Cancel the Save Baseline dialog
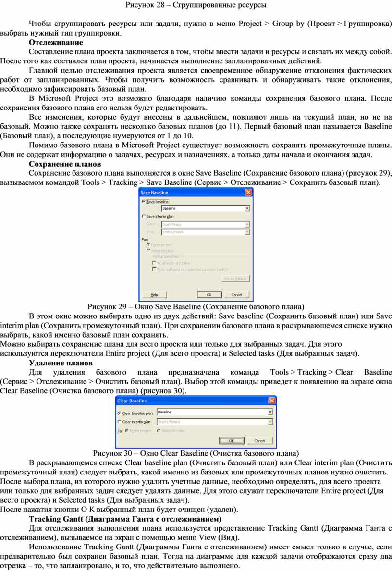 coord(237,294)
